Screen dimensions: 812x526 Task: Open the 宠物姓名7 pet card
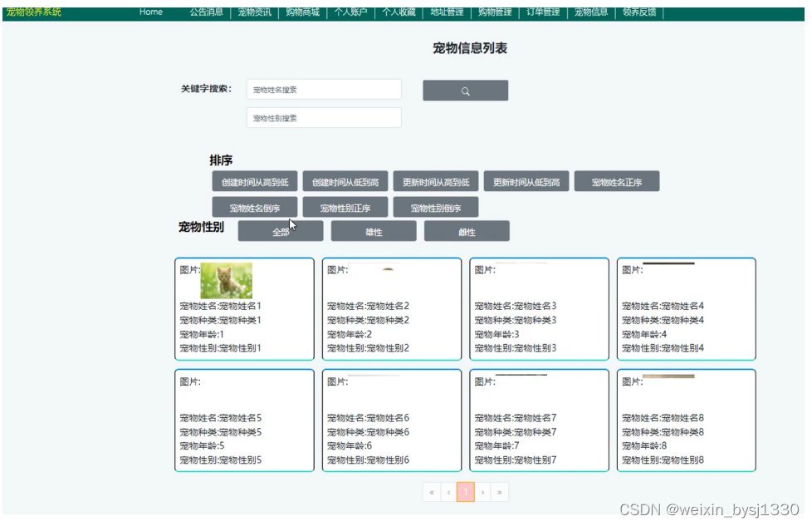(539, 420)
